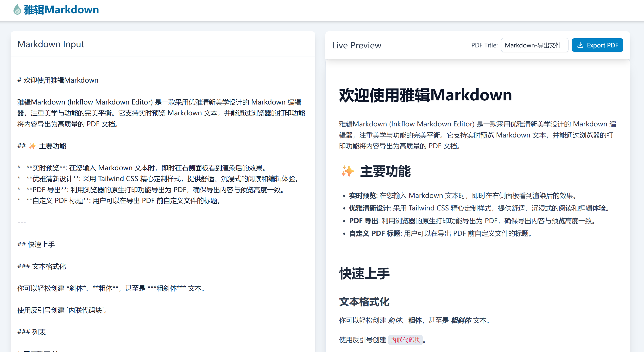Click the bold italic 粗斜体 text in preview

[x=461, y=320]
